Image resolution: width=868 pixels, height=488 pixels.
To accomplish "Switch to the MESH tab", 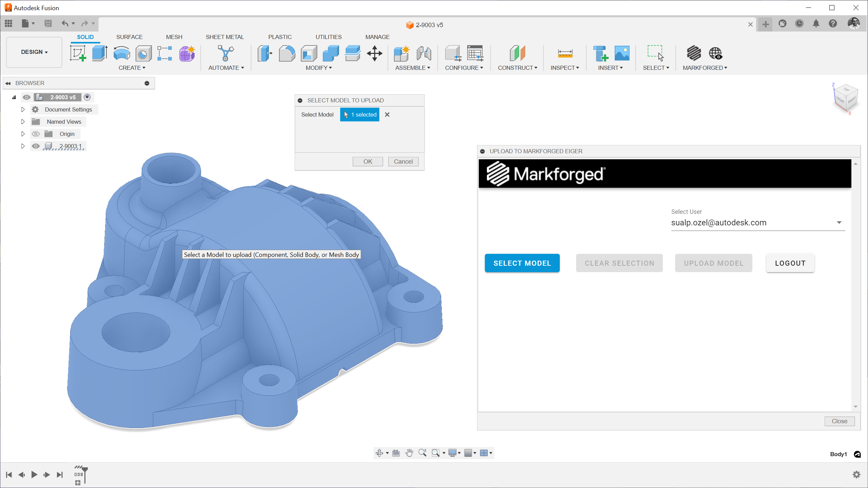I will (x=174, y=37).
